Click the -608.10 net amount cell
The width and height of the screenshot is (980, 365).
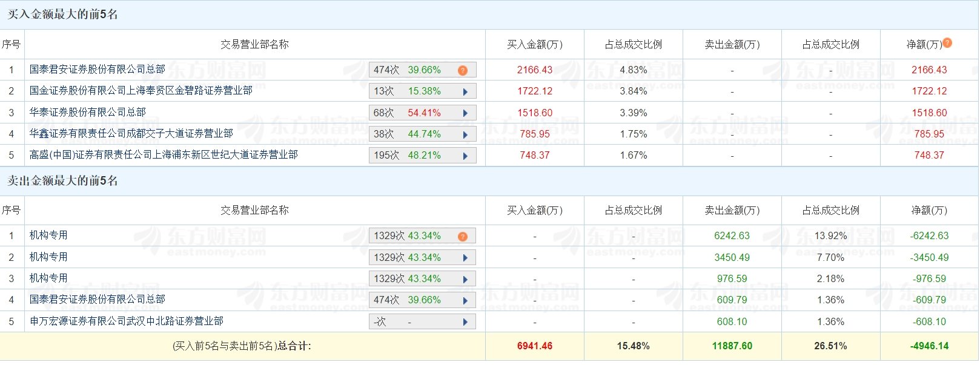tap(930, 322)
